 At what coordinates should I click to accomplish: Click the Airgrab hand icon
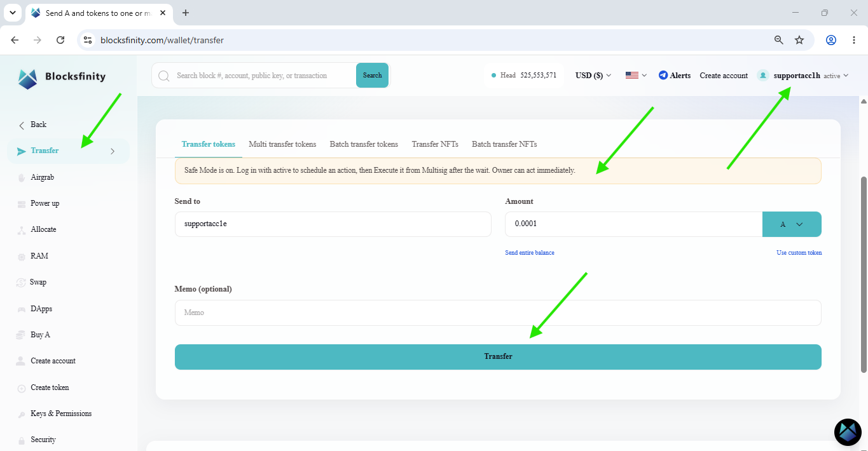click(x=22, y=178)
